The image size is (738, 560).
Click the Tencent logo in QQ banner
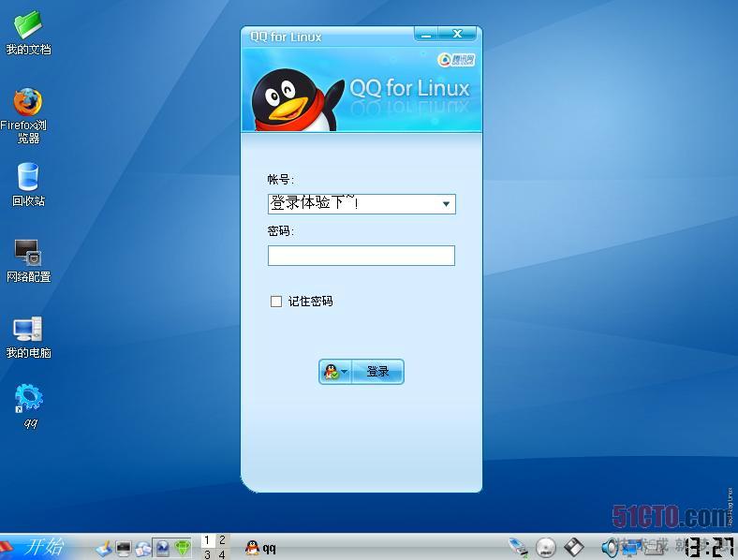click(x=456, y=60)
